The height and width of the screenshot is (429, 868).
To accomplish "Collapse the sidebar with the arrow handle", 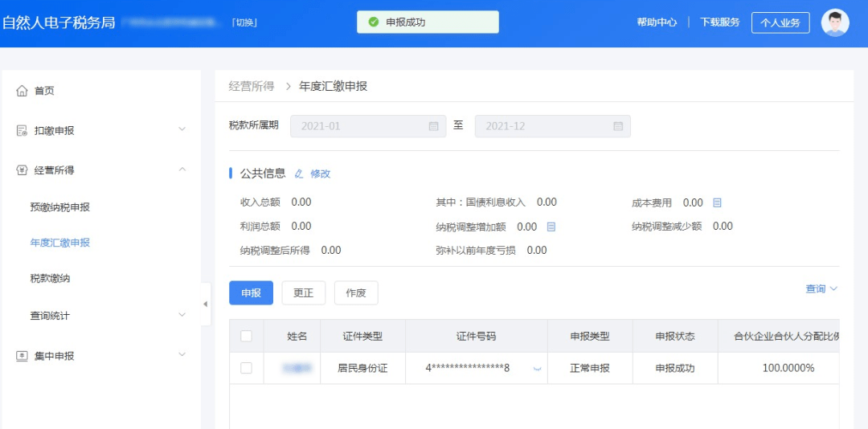I will click(206, 304).
